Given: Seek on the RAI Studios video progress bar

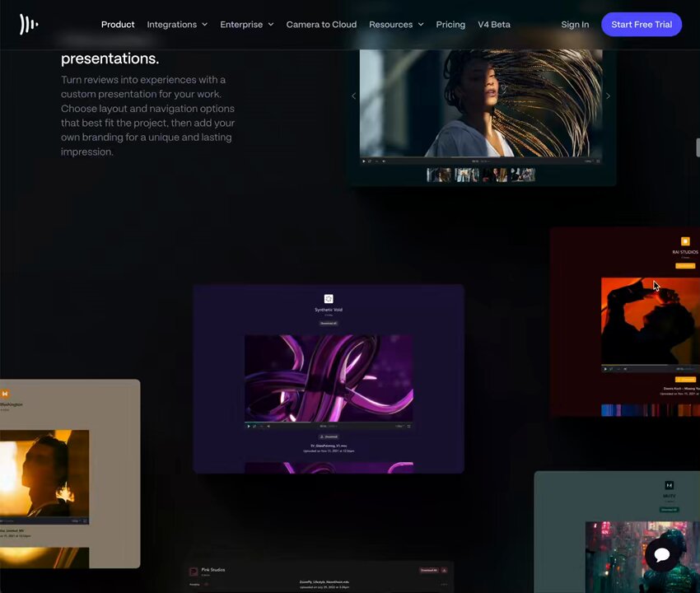Looking at the screenshot, I should coord(651,365).
